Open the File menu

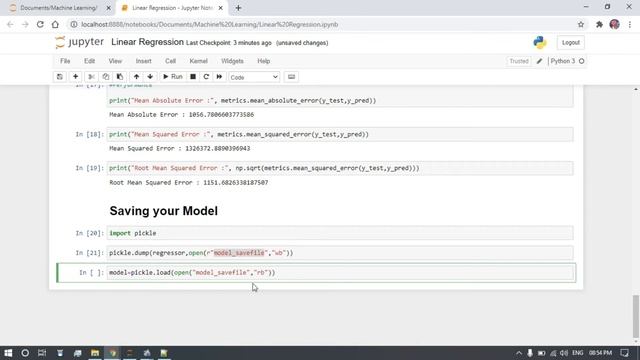(65, 61)
